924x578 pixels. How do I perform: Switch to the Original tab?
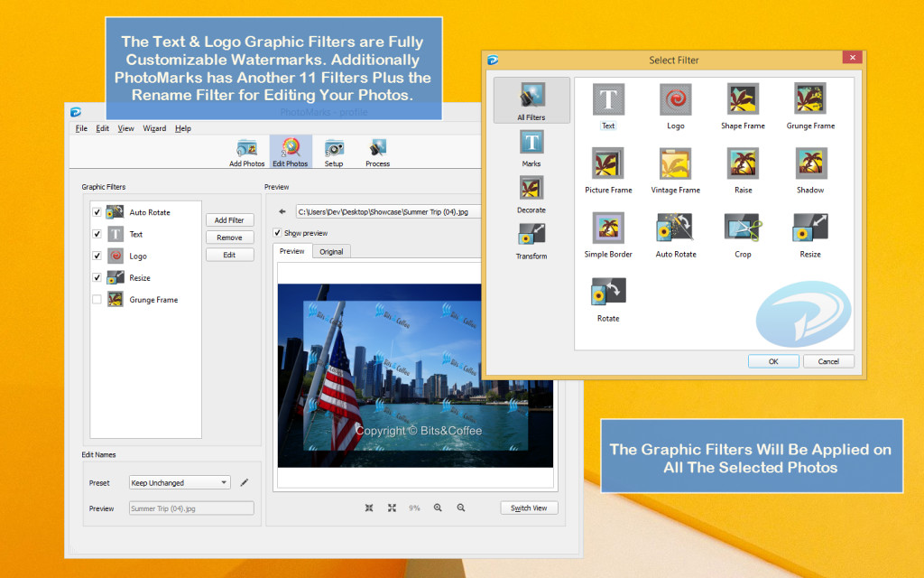click(x=331, y=251)
